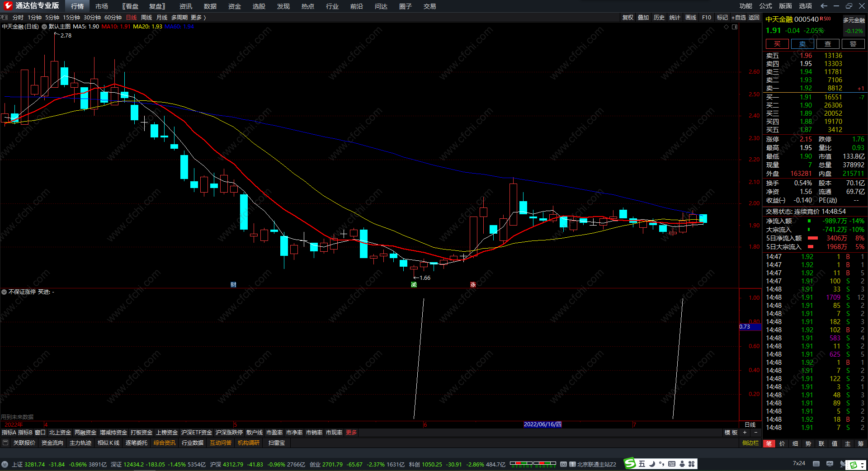This screenshot has width=868, height=471.
Task: Open the 标记 marker menu
Action: 722,18
